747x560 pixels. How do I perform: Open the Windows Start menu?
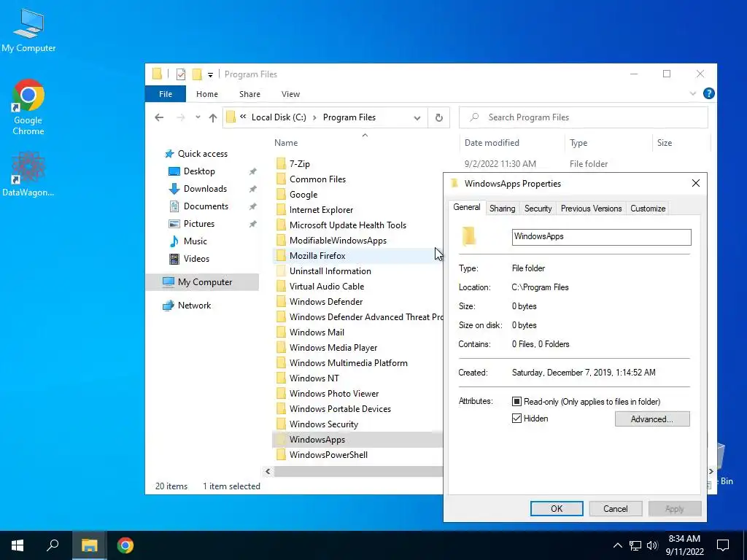click(x=18, y=545)
